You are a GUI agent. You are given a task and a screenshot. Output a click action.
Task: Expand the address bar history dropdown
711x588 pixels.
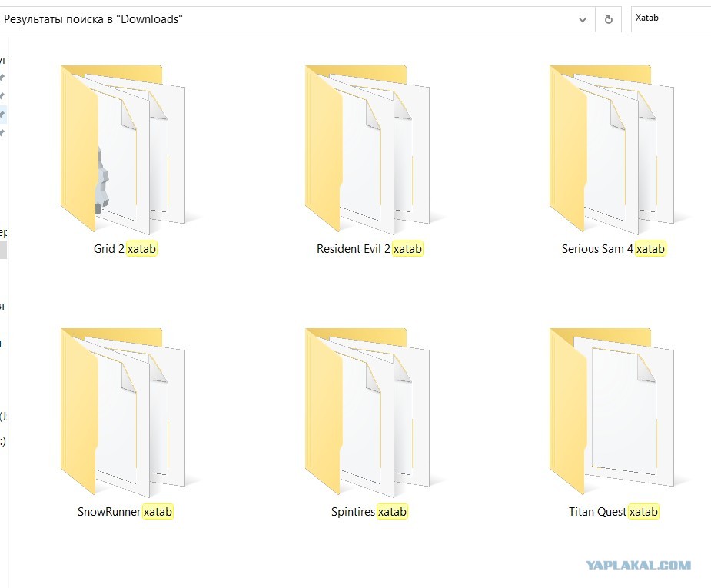pyautogui.click(x=583, y=19)
